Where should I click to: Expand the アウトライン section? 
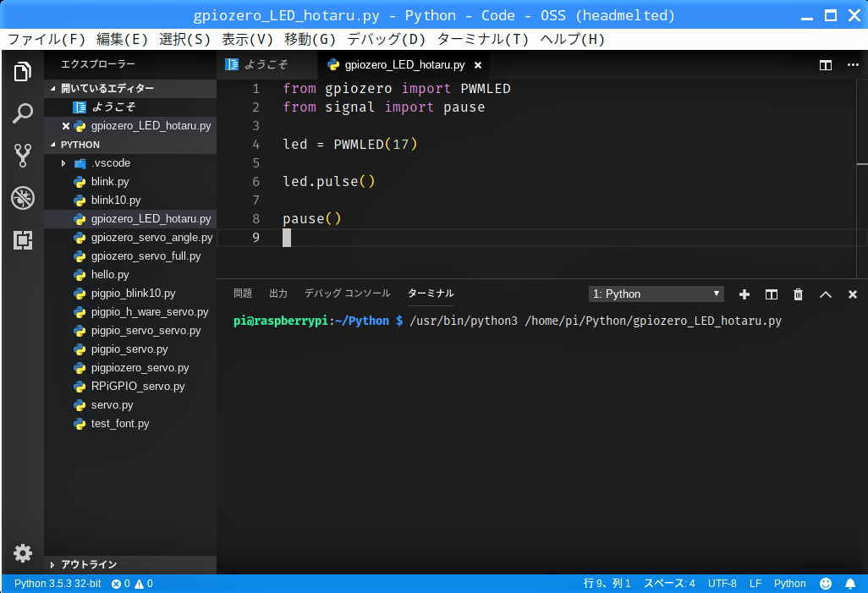point(130,565)
